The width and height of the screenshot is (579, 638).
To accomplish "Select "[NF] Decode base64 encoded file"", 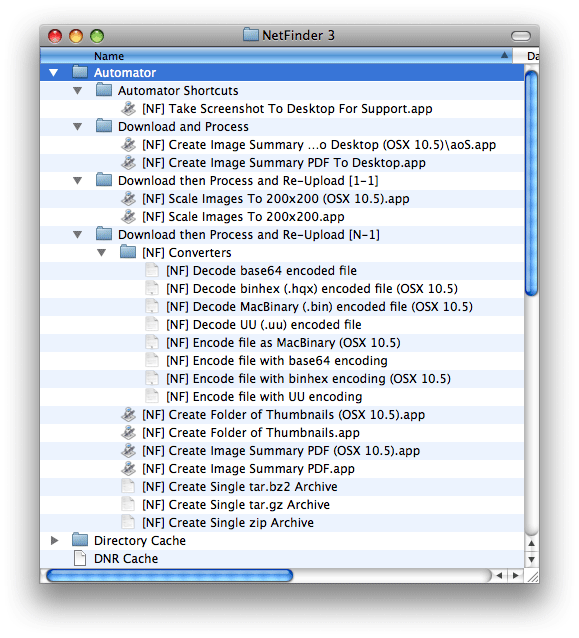I will (x=282, y=270).
